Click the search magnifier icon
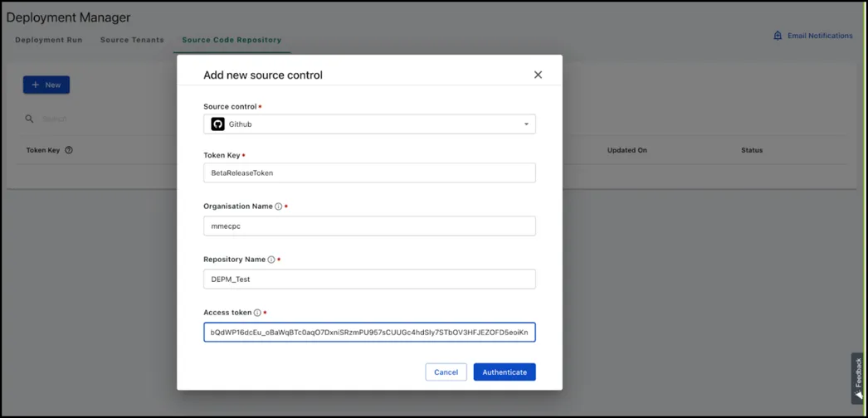The image size is (868, 418). 29,119
